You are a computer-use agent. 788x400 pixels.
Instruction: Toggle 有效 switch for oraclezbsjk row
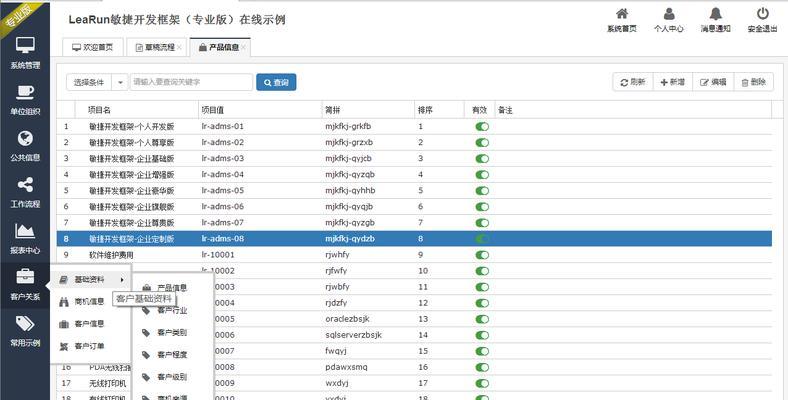(x=481, y=320)
